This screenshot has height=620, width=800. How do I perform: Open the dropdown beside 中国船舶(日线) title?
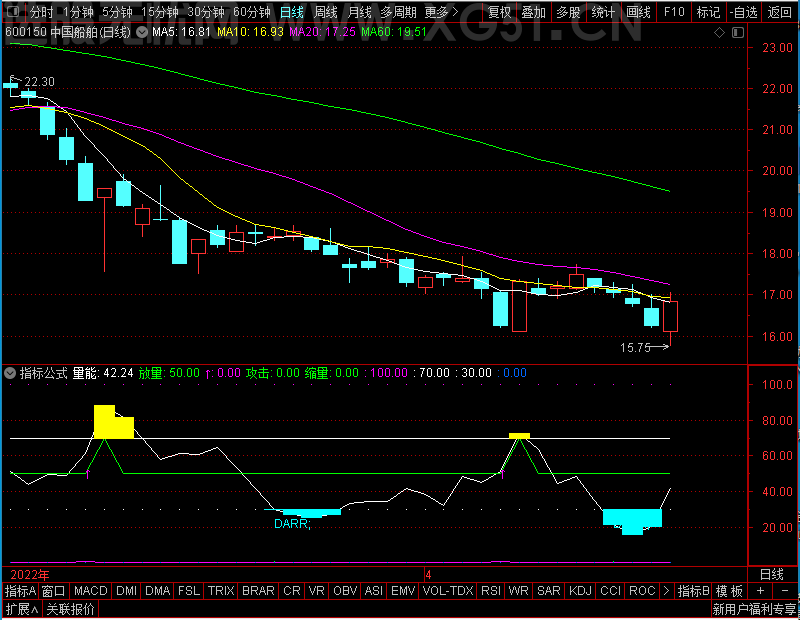click(142, 33)
